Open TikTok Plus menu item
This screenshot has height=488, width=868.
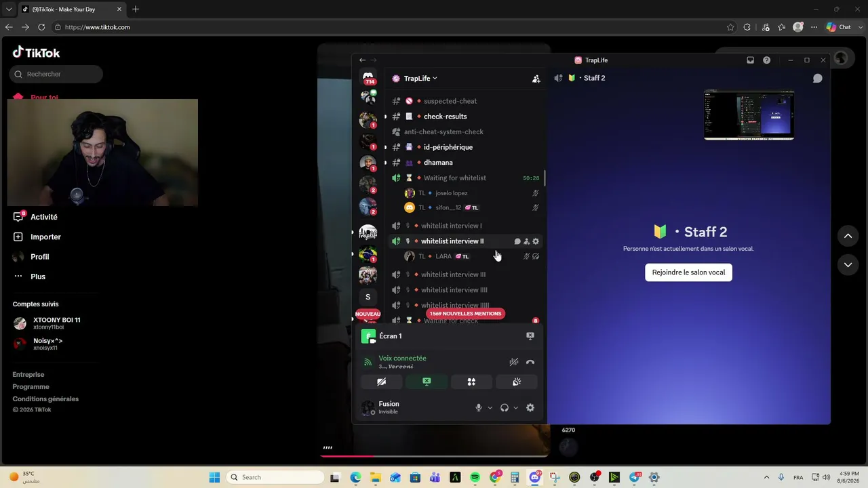coord(38,277)
